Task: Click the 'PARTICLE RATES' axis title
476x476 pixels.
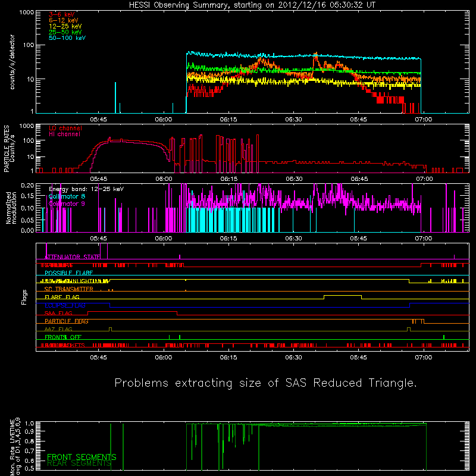Action: coord(7,149)
